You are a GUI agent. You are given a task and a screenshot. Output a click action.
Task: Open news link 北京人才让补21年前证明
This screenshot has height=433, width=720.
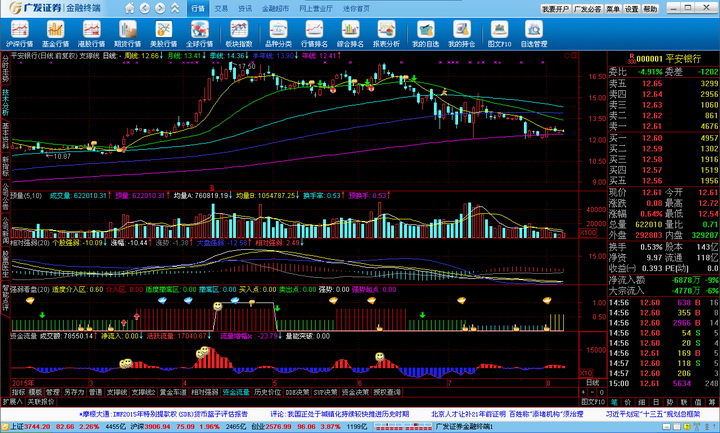[x=507, y=414]
